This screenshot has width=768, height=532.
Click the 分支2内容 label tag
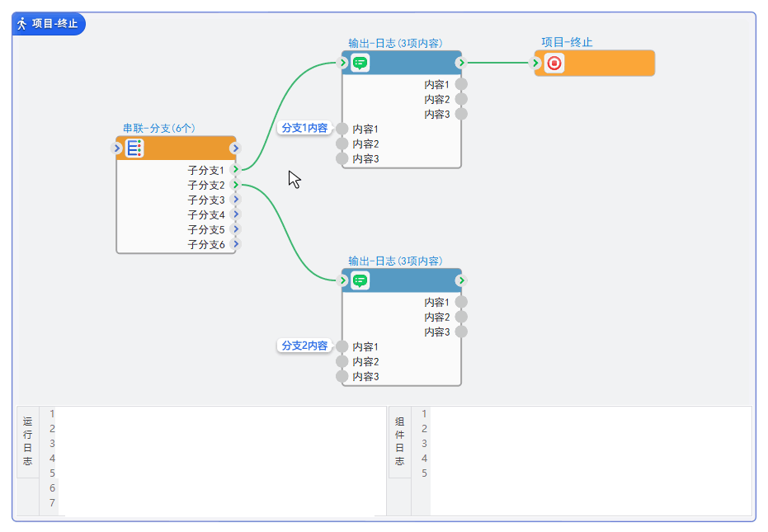[x=304, y=346]
